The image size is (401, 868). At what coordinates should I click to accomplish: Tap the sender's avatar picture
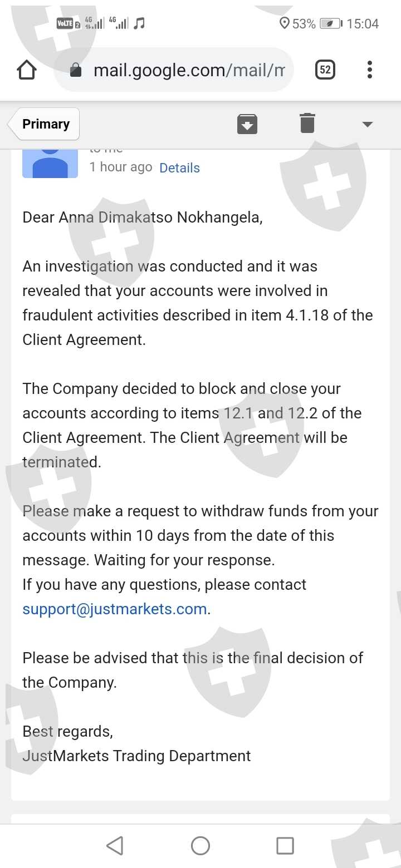50,164
